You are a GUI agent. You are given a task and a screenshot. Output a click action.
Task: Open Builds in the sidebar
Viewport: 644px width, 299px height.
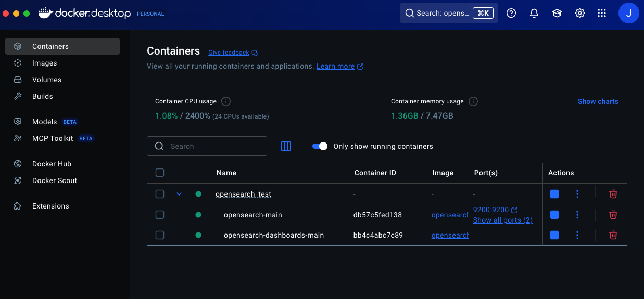[62, 96]
